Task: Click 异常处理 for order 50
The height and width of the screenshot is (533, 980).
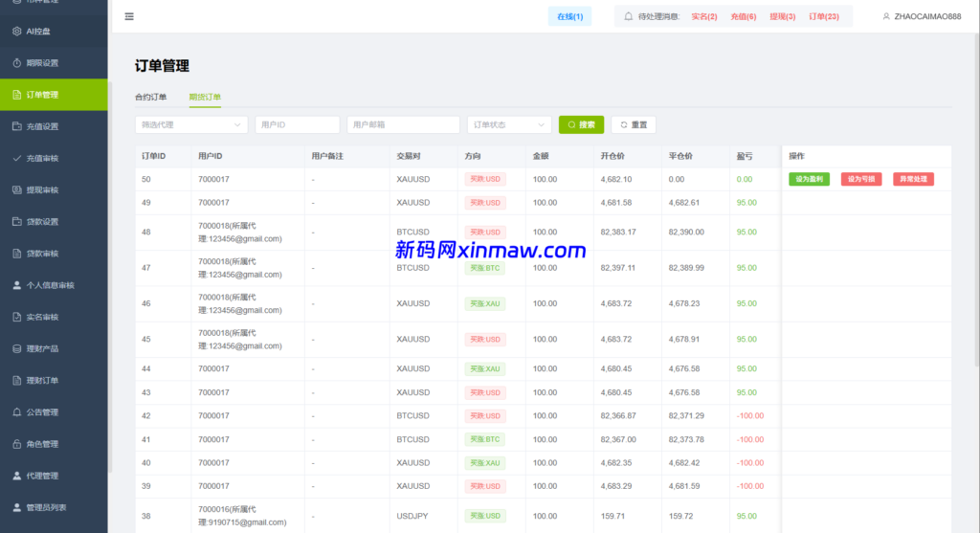Action: tap(913, 179)
